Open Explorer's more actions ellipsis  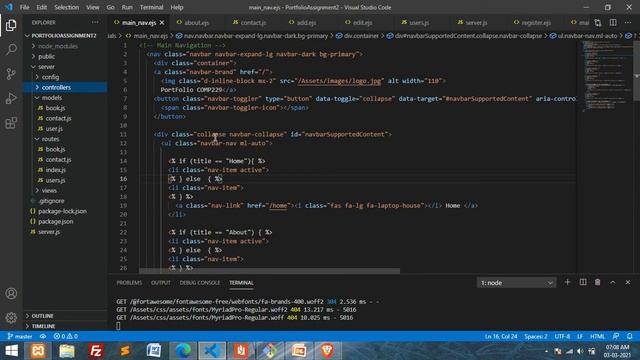pyautogui.click(x=95, y=22)
